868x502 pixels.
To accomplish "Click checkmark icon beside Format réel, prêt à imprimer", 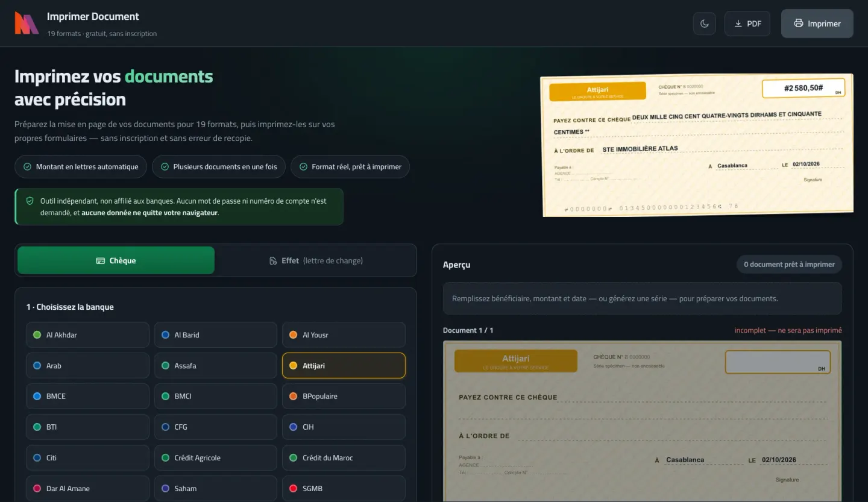I will point(303,166).
